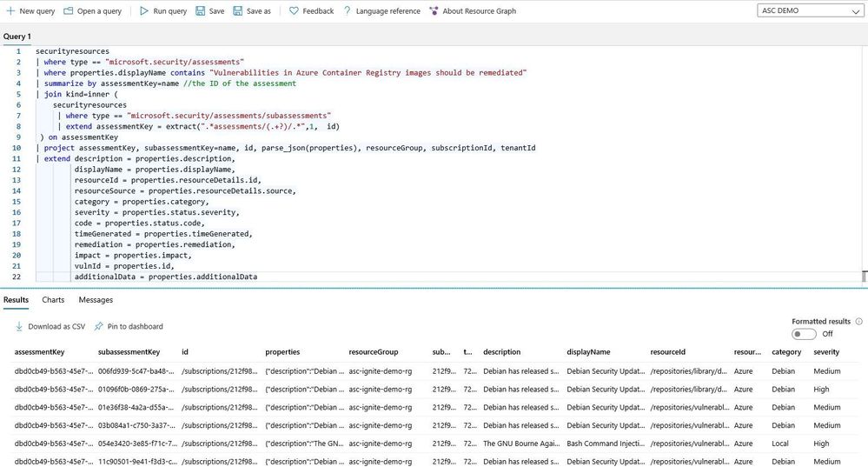This screenshot has width=868, height=467.
Task: Click the Download as CSV link
Action: coord(56,326)
